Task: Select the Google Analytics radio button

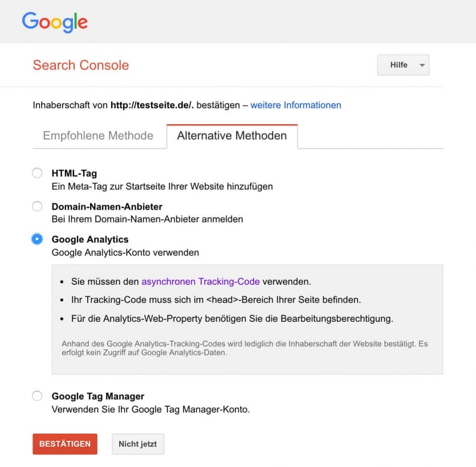Action: point(37,239)
